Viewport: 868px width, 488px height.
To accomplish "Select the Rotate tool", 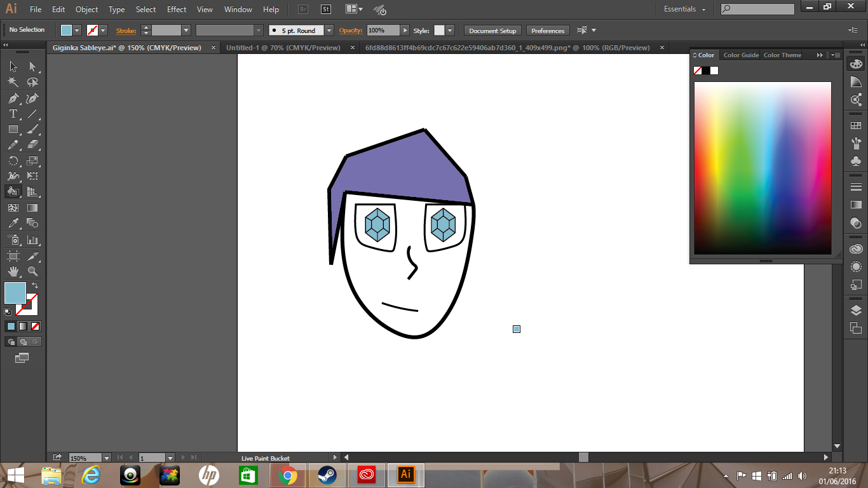I will pyautogui.click(x=13, y=161).
